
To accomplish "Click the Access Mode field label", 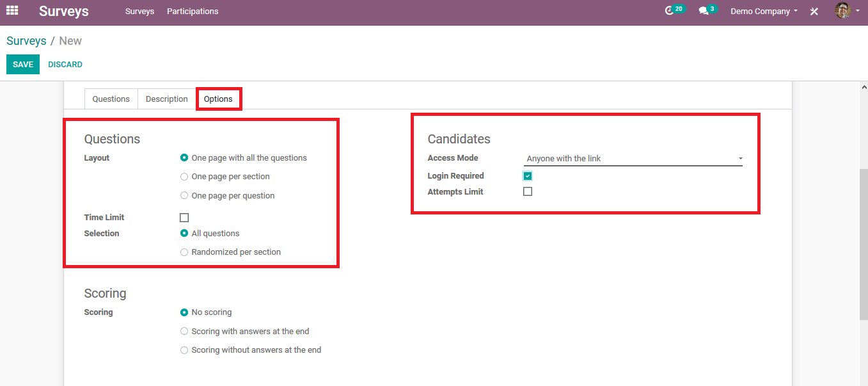I will [453, 158].
